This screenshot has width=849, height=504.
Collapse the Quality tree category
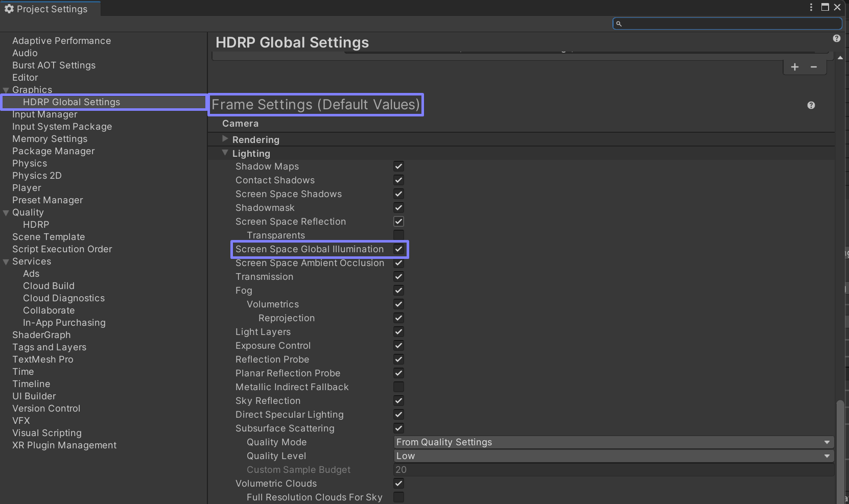[6, 213]
